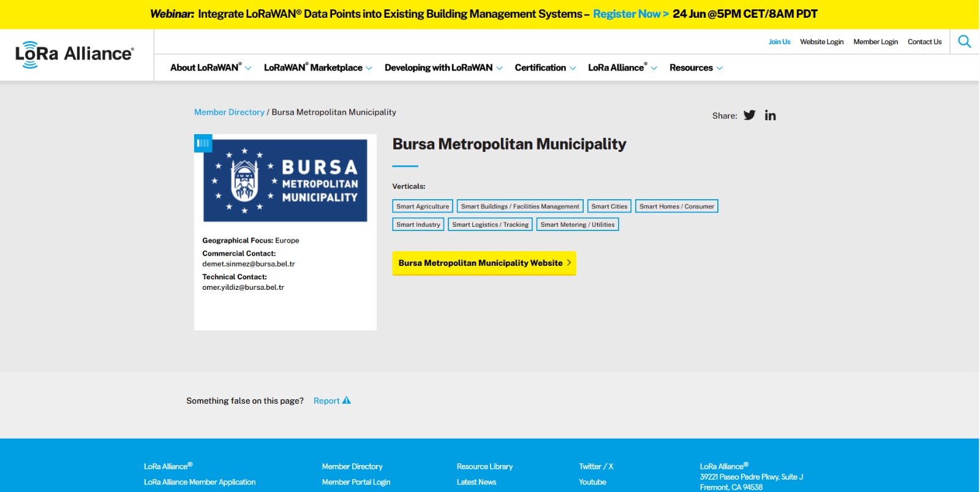Visit the Bursa Metropolitan Municipality Website
The width and height of the screenshot is (980, 492).
coord(483,263)
